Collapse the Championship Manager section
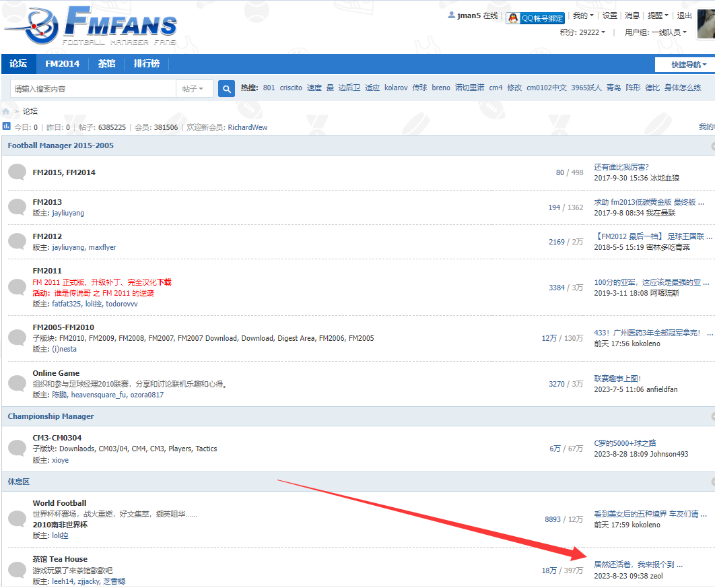715x588 pixels. pos(713,416)
